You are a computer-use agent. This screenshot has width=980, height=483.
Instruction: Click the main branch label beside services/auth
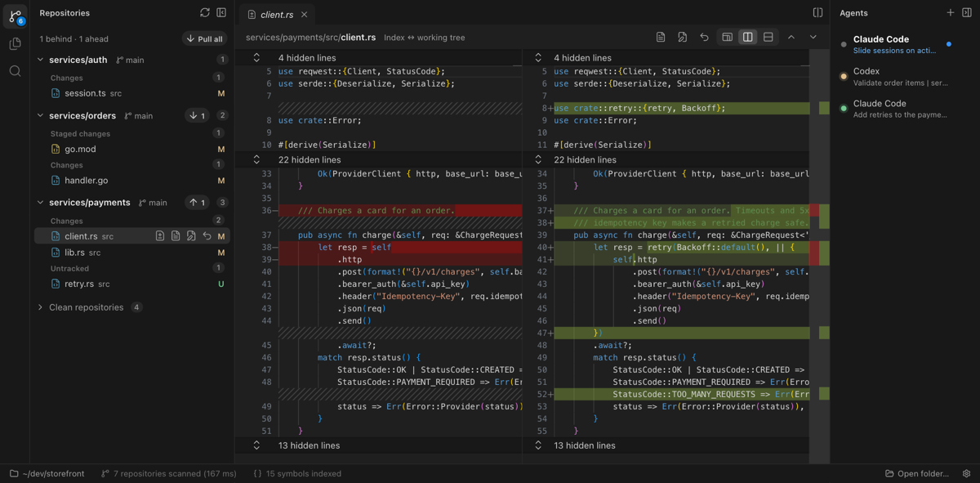pos(130,60)
